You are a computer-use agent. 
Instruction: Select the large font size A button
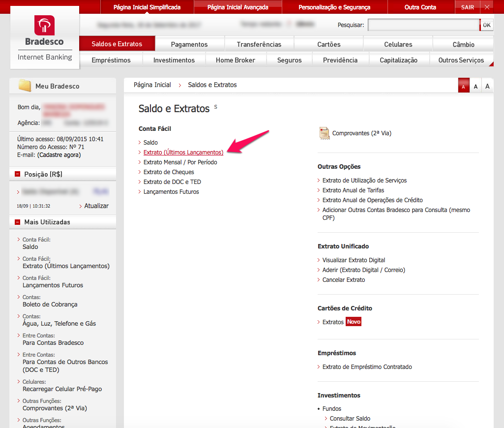tap(487, 86)
